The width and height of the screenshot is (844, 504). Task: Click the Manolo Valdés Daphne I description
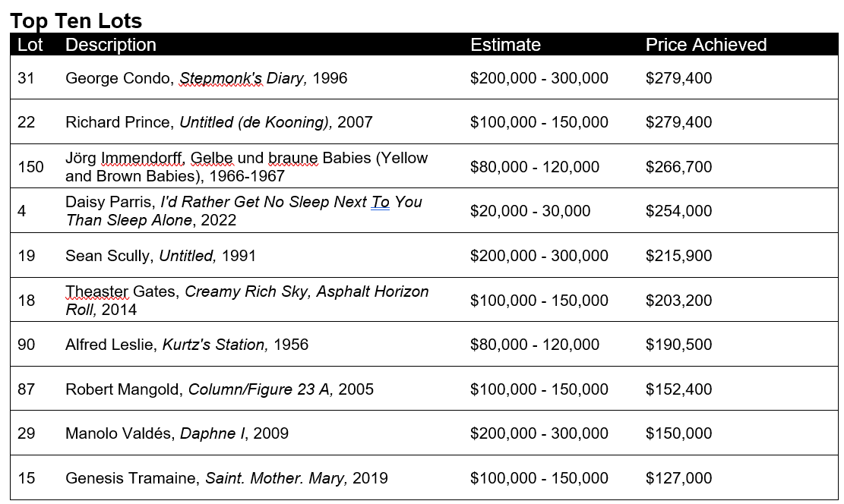pyautogui.click(x=177, y=433)
